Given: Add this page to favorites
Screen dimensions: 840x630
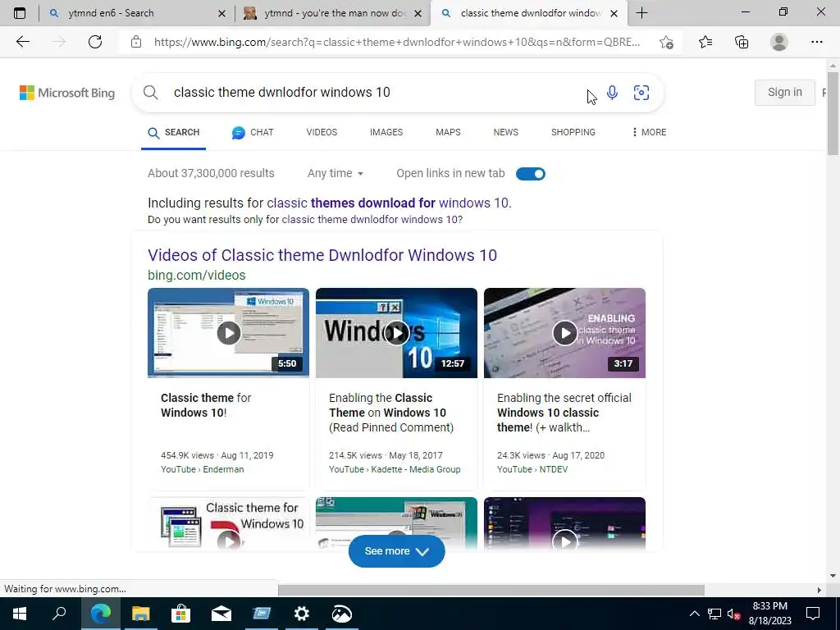Looking at the screenshot, I should click(666, 42).
